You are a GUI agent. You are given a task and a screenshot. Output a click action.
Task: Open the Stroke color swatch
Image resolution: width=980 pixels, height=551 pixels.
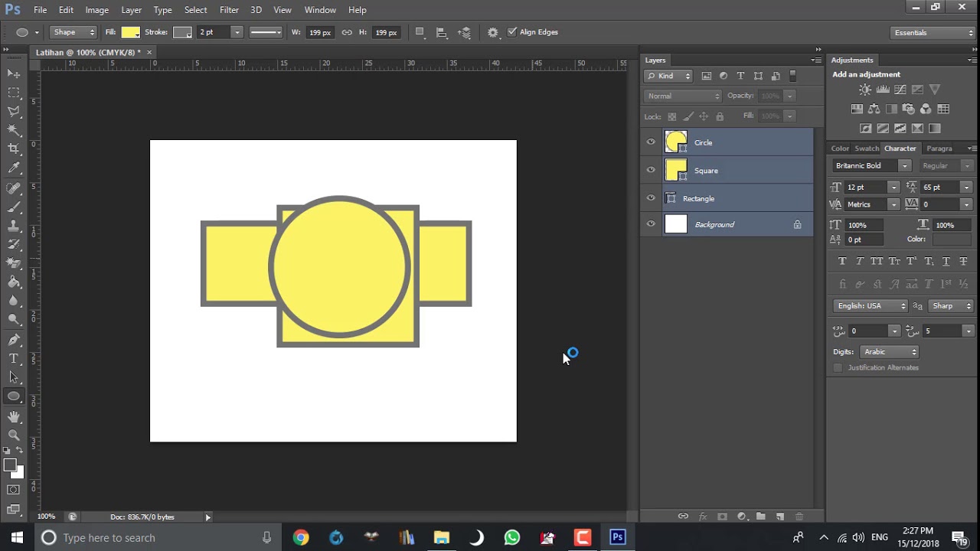182,32
